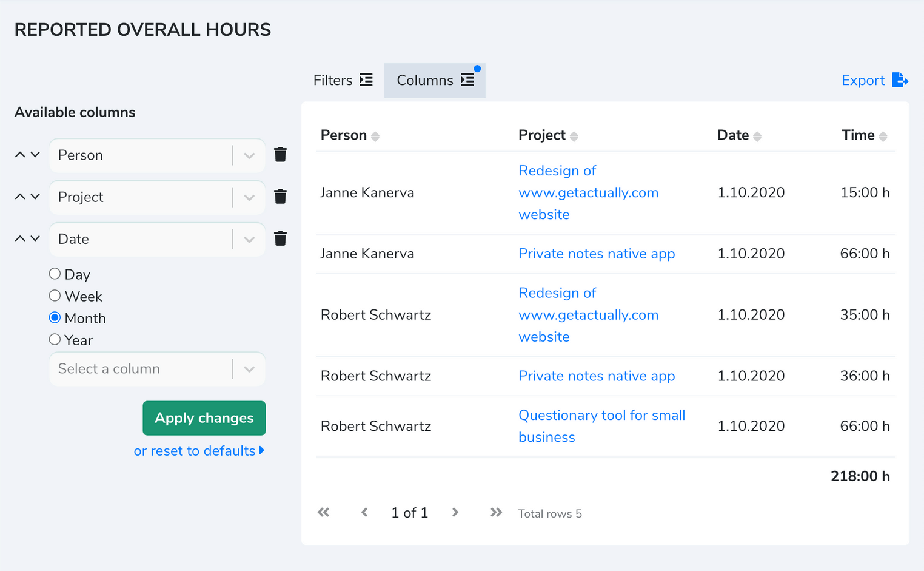The width and height of the screenshot is (924, 571).
Task: Delete the Project column via trash icon
Action: click(x=280, y=197)
